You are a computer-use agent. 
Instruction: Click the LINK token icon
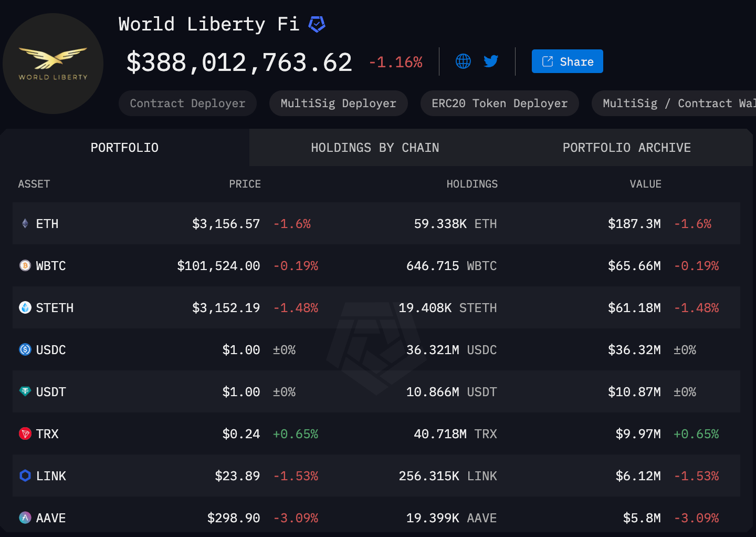click(x=25, y=476)
